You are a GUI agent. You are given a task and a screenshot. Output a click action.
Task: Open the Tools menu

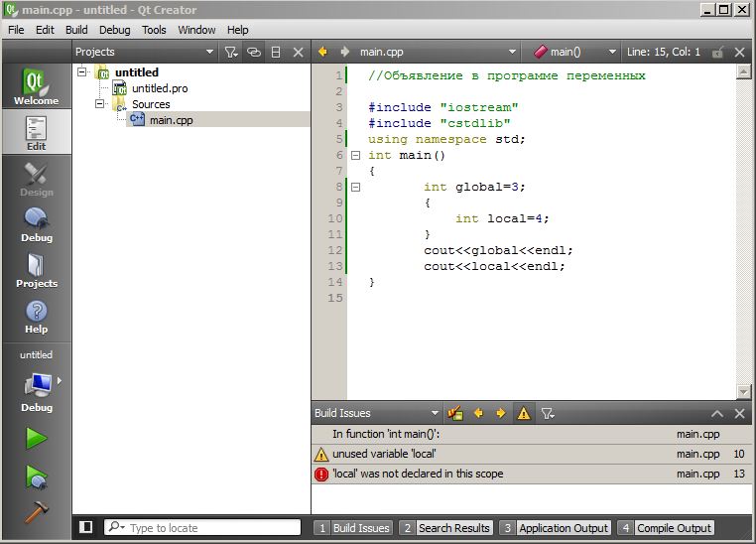[x=154, y=30]
